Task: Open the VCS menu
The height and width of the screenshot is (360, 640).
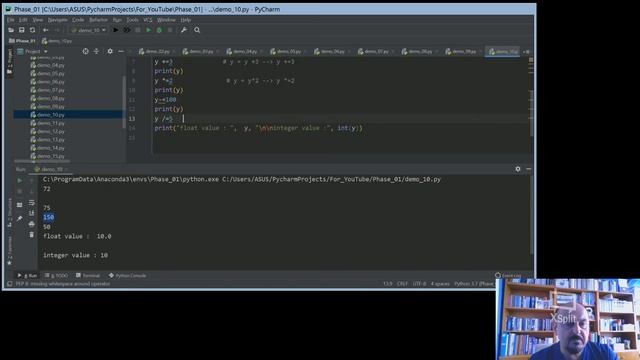Action: click(148, 20)
